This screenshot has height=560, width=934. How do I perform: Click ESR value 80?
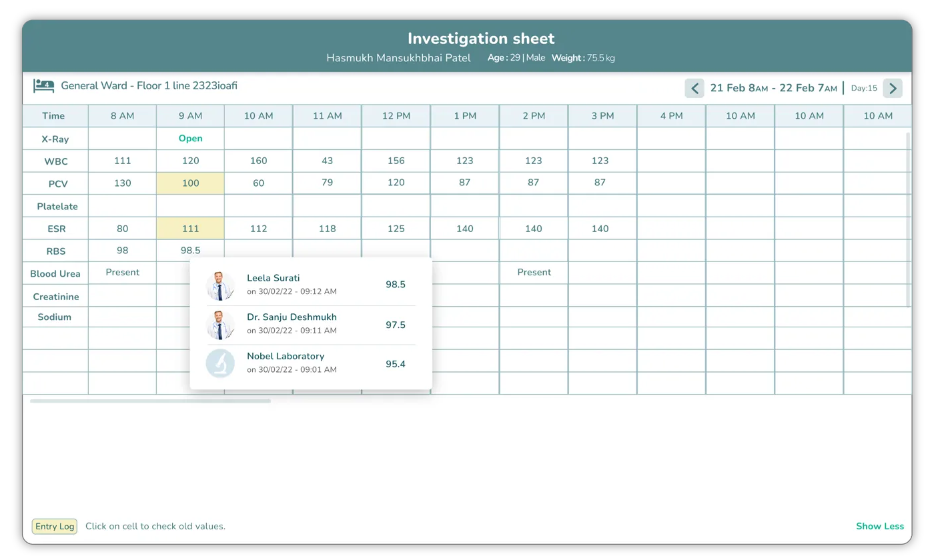[122, 229]
